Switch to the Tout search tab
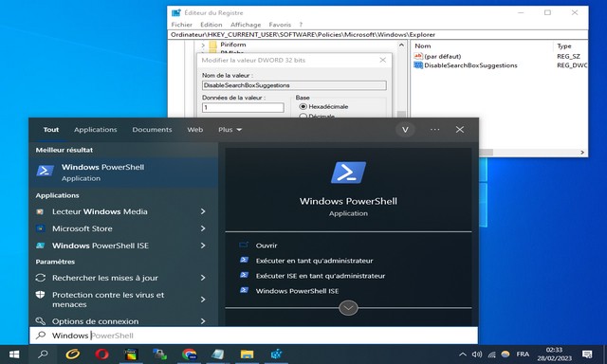 pyautogui.click(x=51, y=130)
